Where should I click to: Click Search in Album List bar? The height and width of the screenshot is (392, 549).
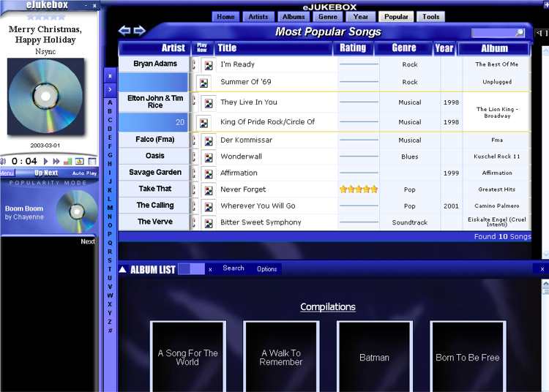pyautogui.click(x=234, y=268)
